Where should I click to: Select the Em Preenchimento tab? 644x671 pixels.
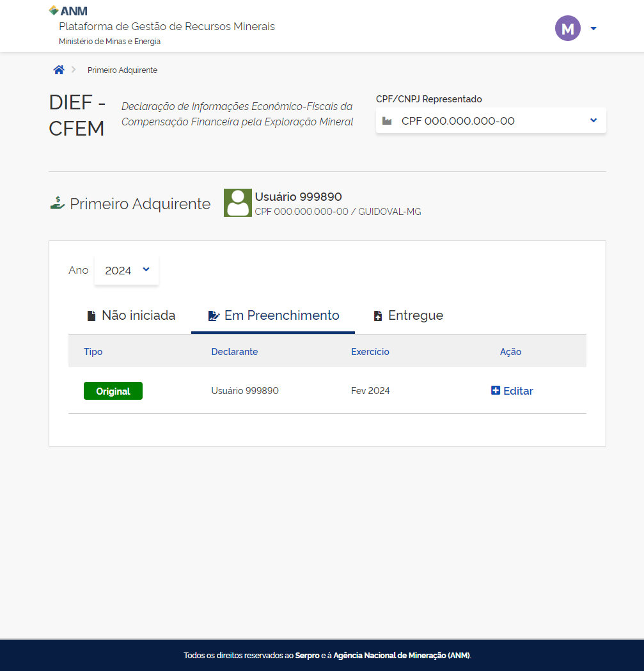tap(281, 315)
